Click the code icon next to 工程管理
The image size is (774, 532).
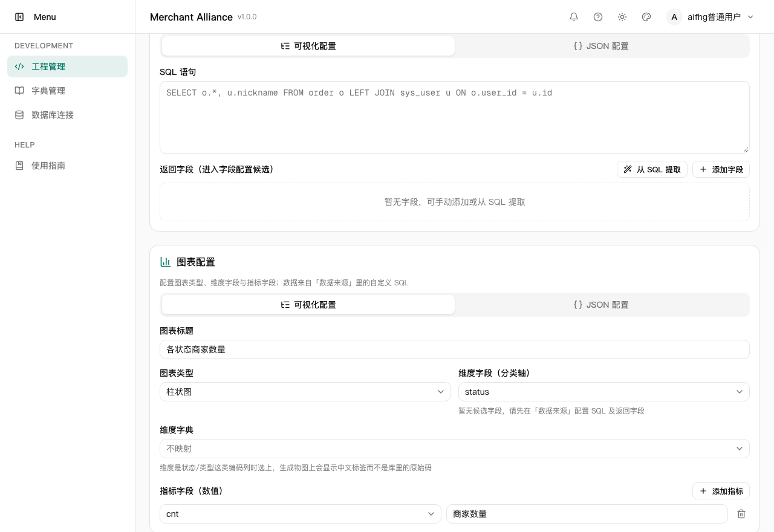pos(19,66)
